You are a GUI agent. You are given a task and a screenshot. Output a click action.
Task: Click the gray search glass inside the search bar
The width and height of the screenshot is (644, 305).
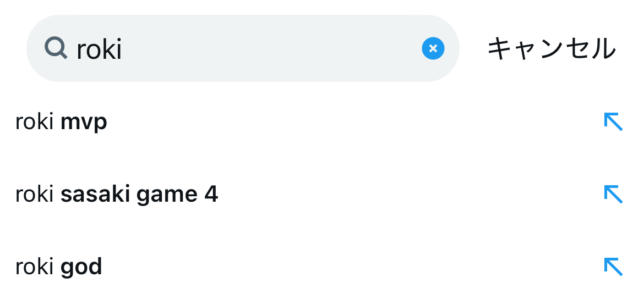coord(56,48)
